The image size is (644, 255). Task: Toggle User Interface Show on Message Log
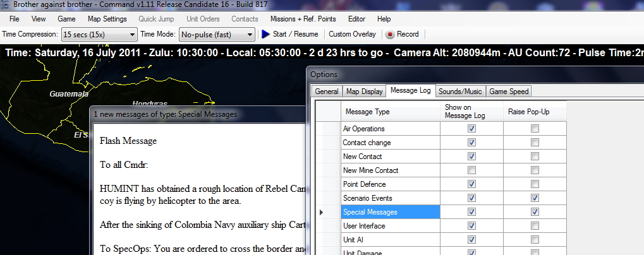point(471,226)
